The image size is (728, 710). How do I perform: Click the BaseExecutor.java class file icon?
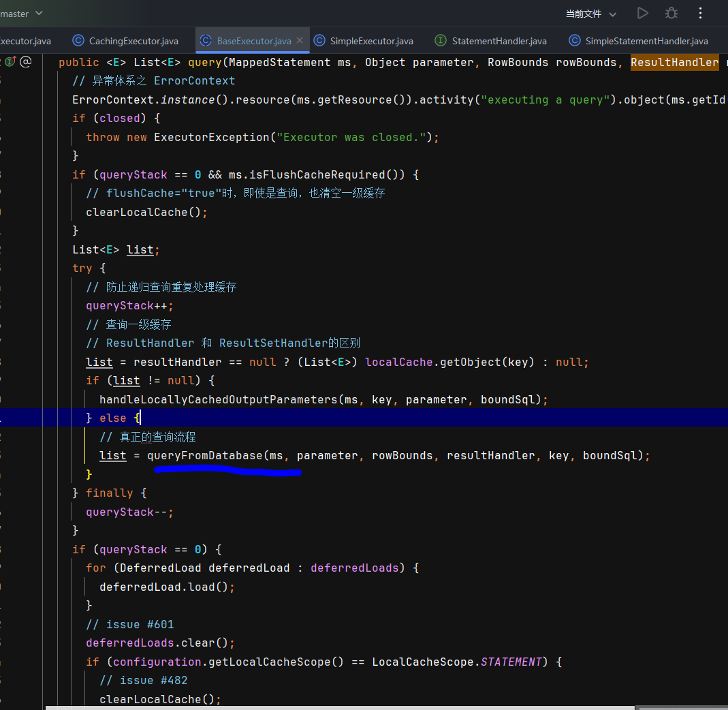click(206, 40)
